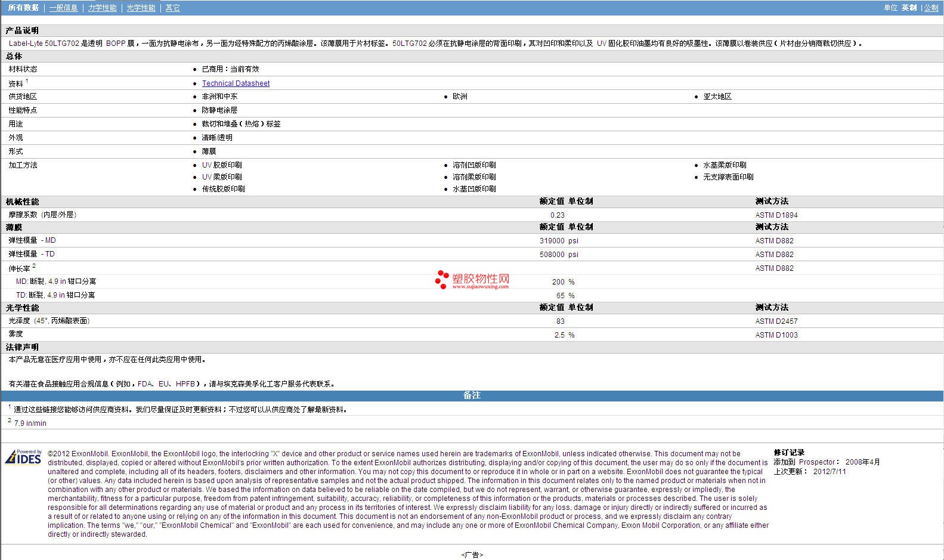This screenshot has height=560, width=944.
Task: Click the IDES Powered-by logo
Action: click(x=23, y=457)
